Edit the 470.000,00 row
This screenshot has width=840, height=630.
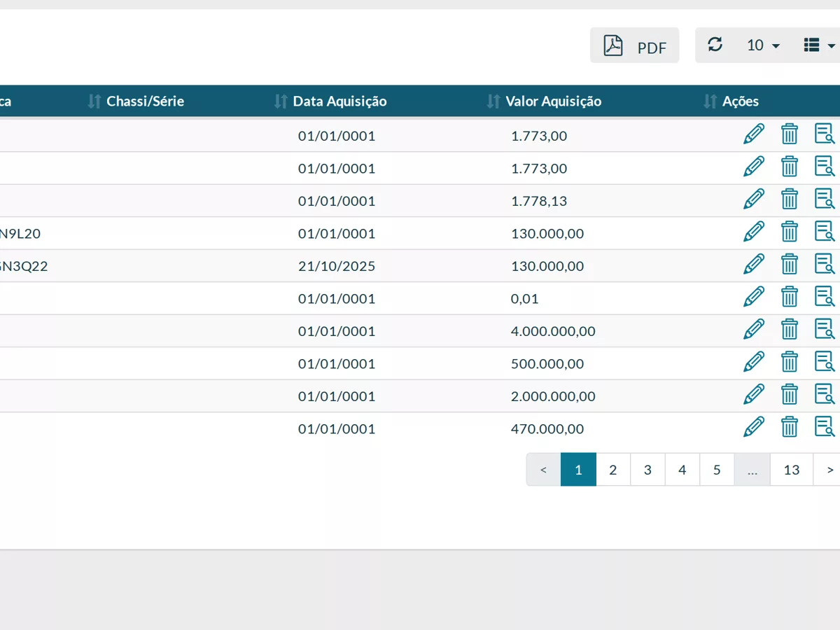[x=753, y=427]
